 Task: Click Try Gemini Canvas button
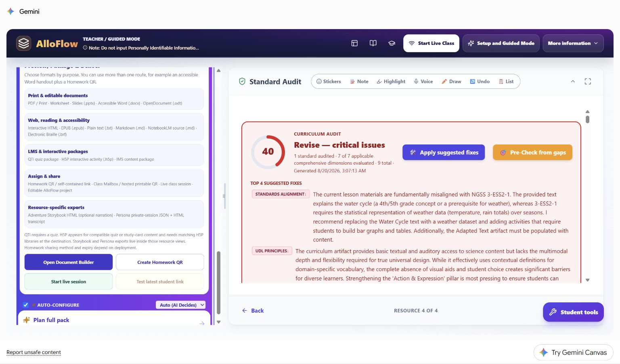[x=573, y=352]
